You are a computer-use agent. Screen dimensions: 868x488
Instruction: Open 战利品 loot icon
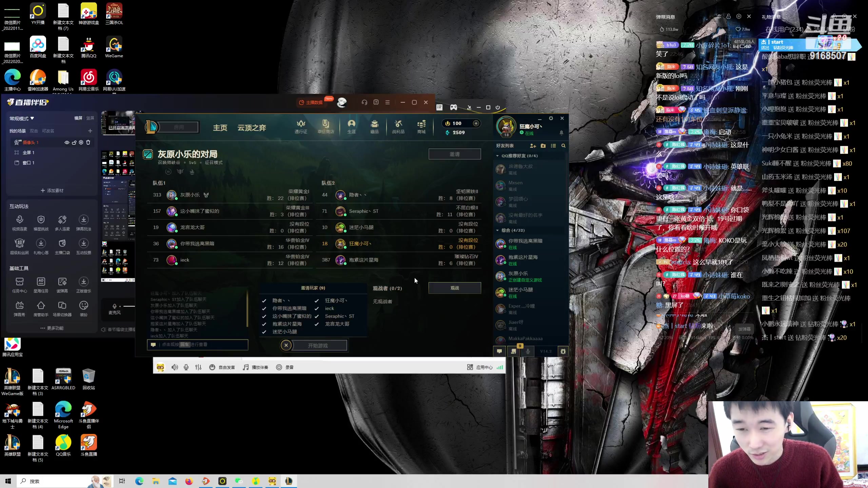click(x=398, y=126)
